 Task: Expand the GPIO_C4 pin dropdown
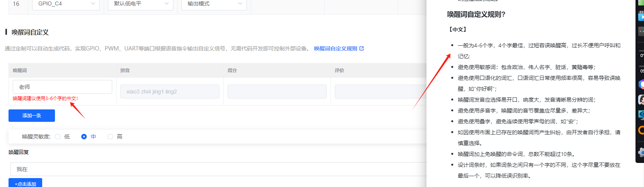tap(67, 4)
